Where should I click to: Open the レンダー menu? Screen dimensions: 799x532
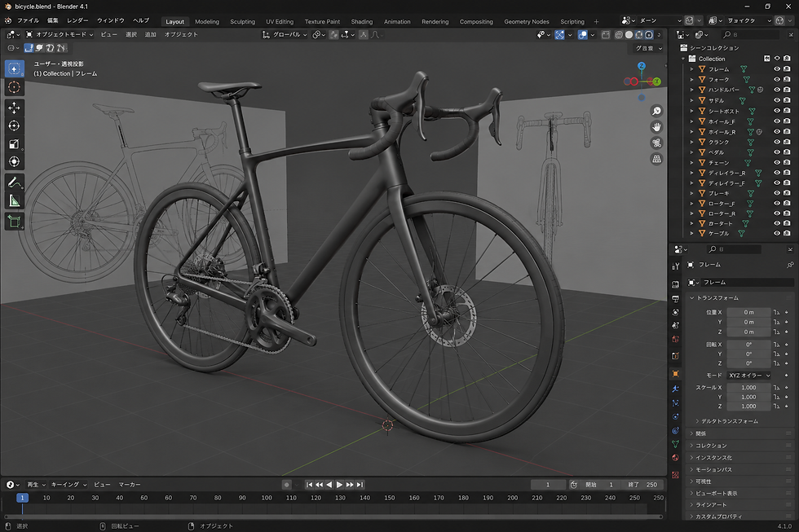tap(77, 20)
